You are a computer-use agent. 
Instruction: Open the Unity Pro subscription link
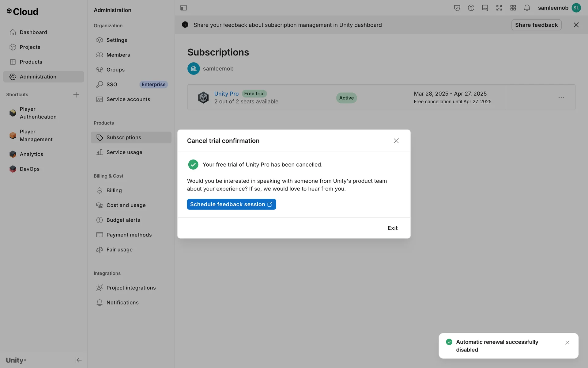point(226,94)
